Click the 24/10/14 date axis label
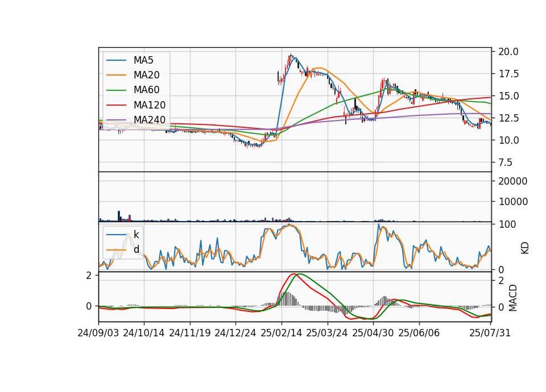 click(144, 333)
